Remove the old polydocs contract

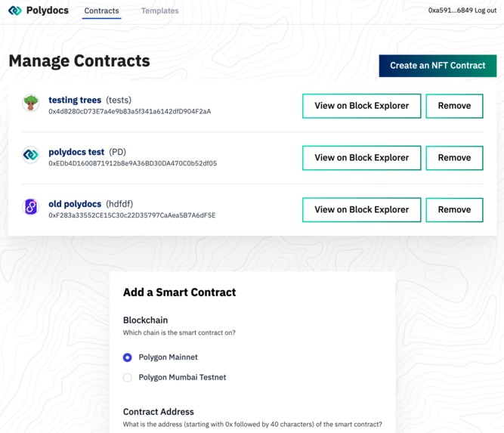click(x=454, y=209)
